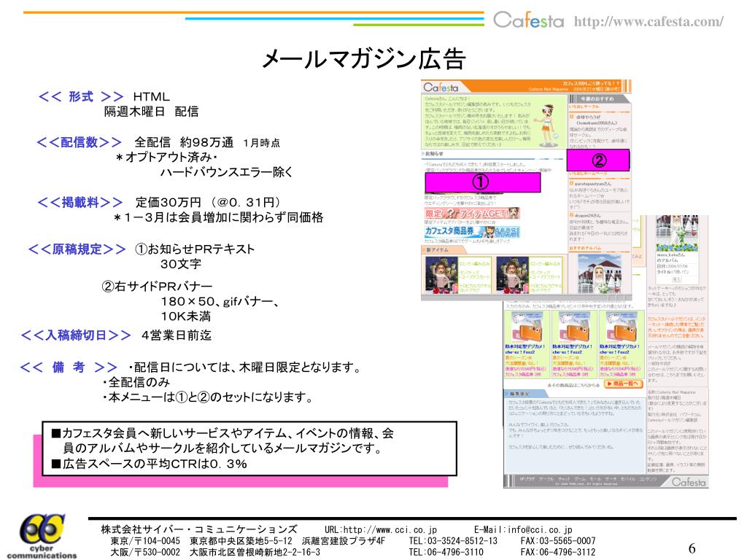Screen dimensions: 747x560
Task: Select '全配信 約98万通' text
Action: [x=184, y=142]
